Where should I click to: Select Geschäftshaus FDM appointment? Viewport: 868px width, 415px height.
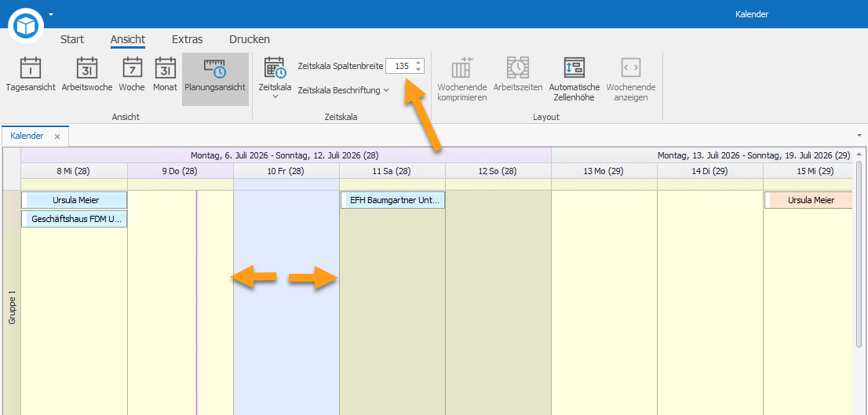(x=75, y=219)
